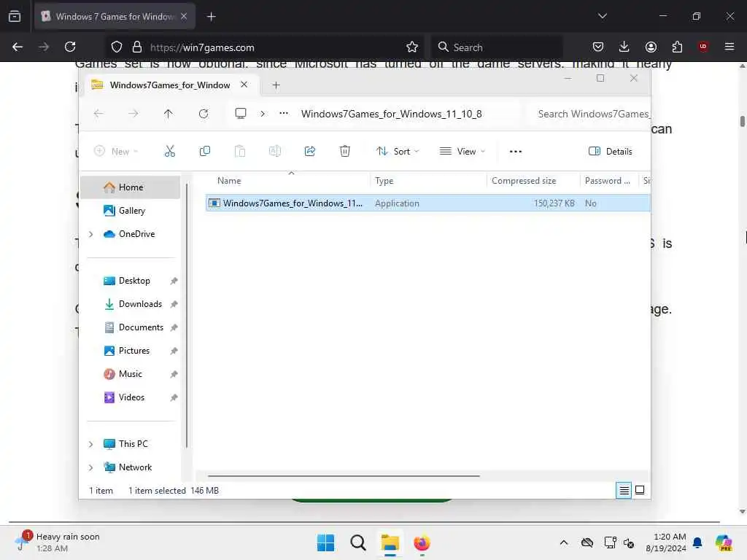The width and height of the screenshot is (747, 560).
Task: Select the Windows7Games_for_Window Explorer tab
Action: click(171, 85)
